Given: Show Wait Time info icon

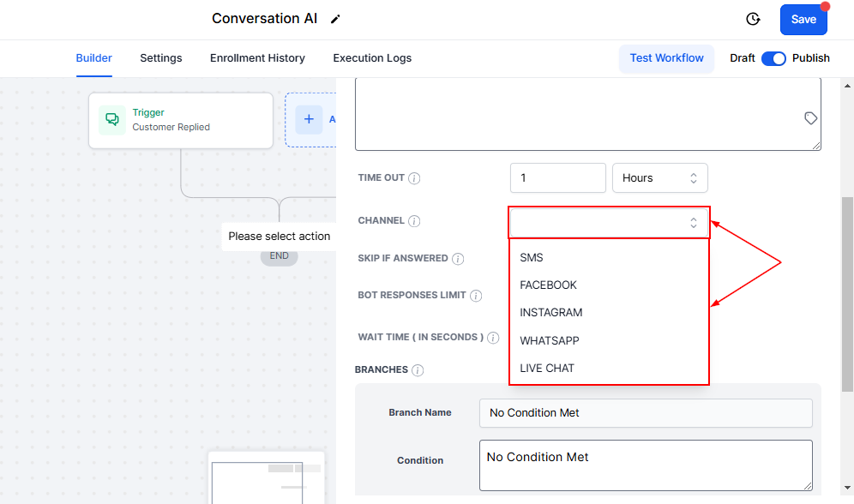Looking at the screenshot, I should coord(493,338).
